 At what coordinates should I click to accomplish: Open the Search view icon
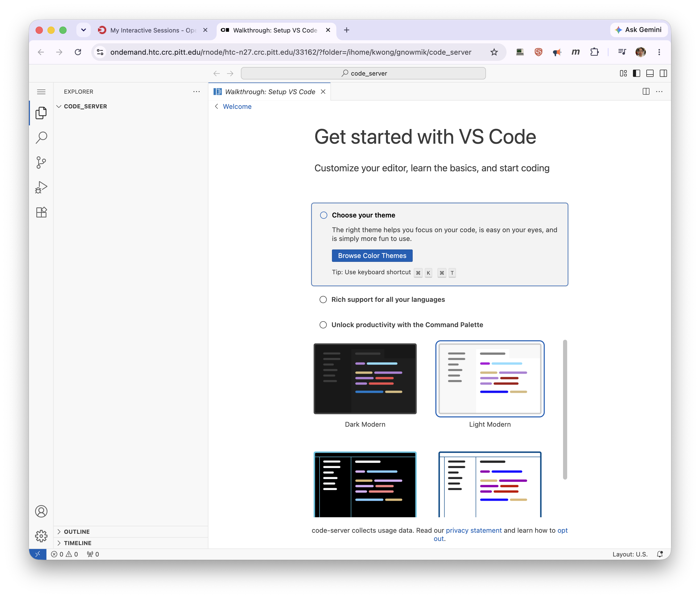click(41, 138)
